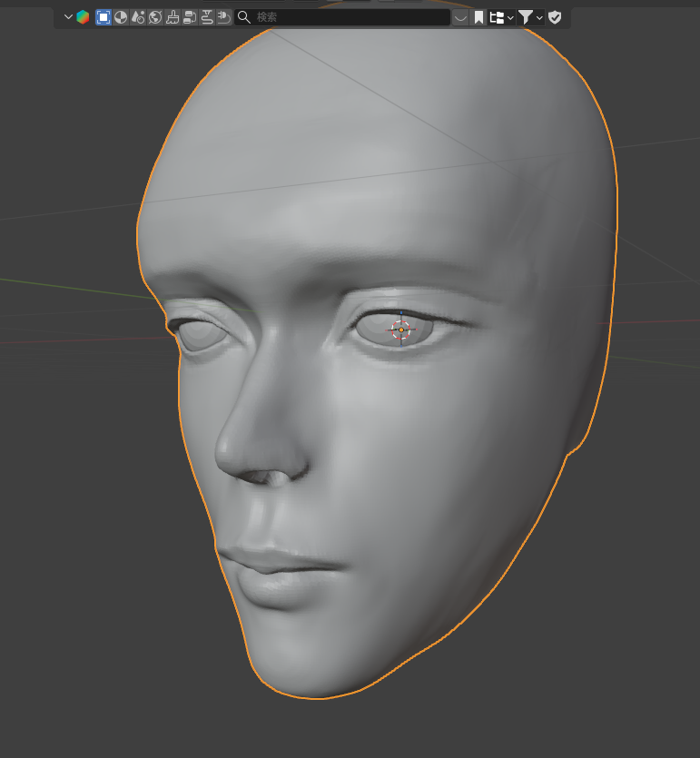Toggle the geometry shapes filter icon
The width and height of the screenshot is (700, 758).
click(138, 17)
